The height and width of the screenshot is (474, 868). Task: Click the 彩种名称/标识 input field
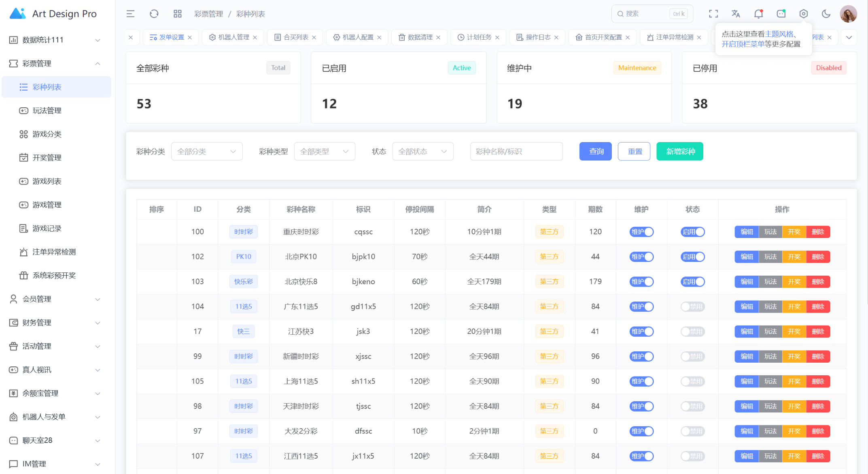pyautogui.click(x=516, y=151)
